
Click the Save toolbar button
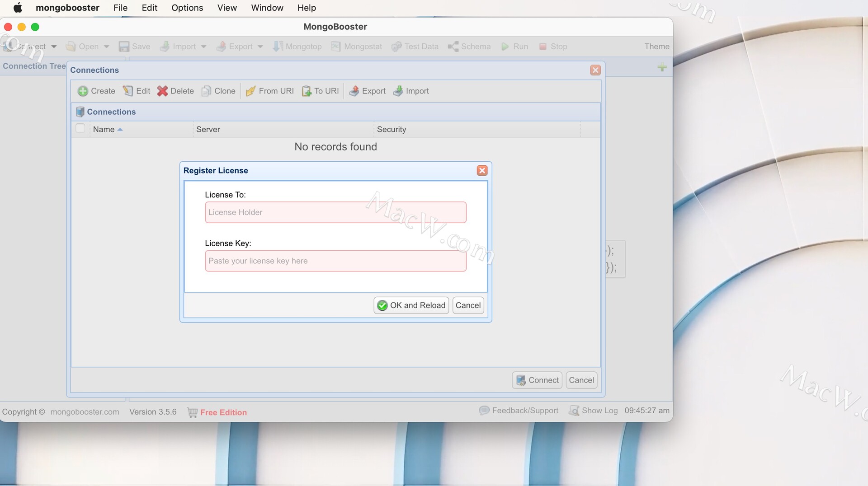[134, 47]
